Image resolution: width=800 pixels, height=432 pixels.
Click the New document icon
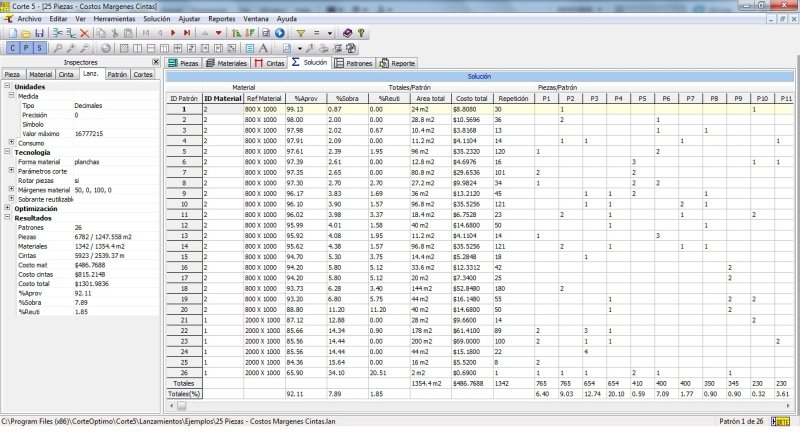coord(9,33)
